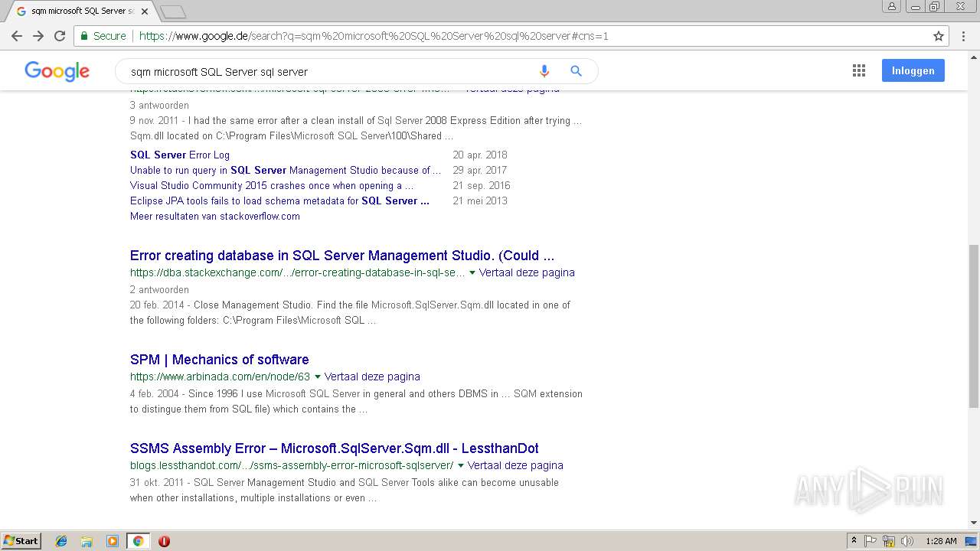Click Vertaal deze pagina for lessthandot result

tap(515, 465)
